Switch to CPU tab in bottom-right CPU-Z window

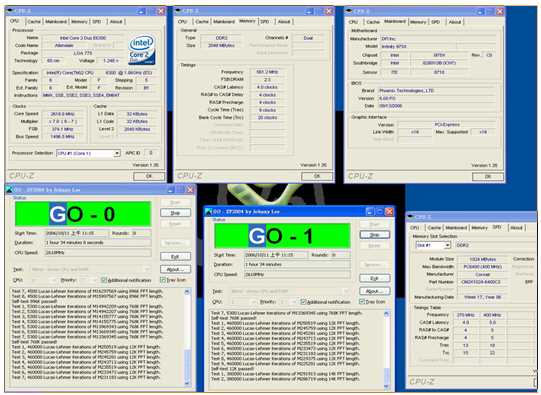[x=415, y=228]
